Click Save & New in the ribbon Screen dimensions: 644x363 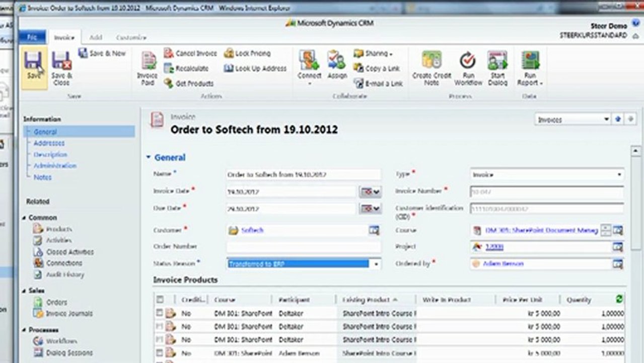pos(102,53)
